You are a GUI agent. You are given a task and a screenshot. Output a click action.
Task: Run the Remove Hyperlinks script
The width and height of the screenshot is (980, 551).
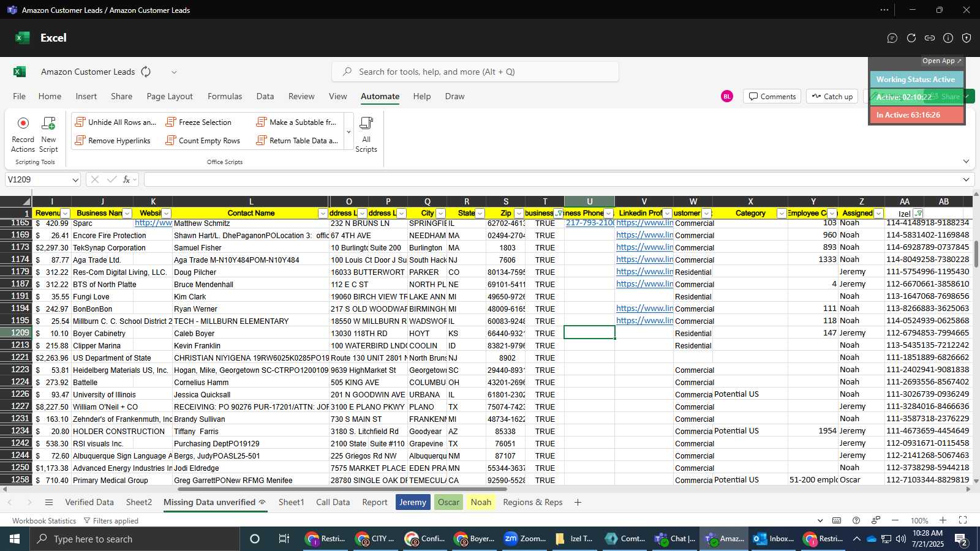(113, 141)
